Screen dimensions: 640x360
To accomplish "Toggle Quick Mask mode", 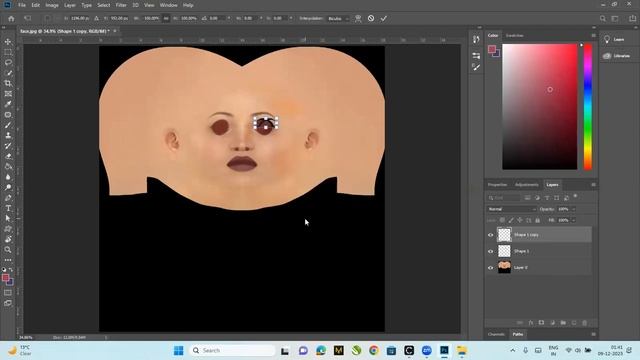I will (8, 293).
